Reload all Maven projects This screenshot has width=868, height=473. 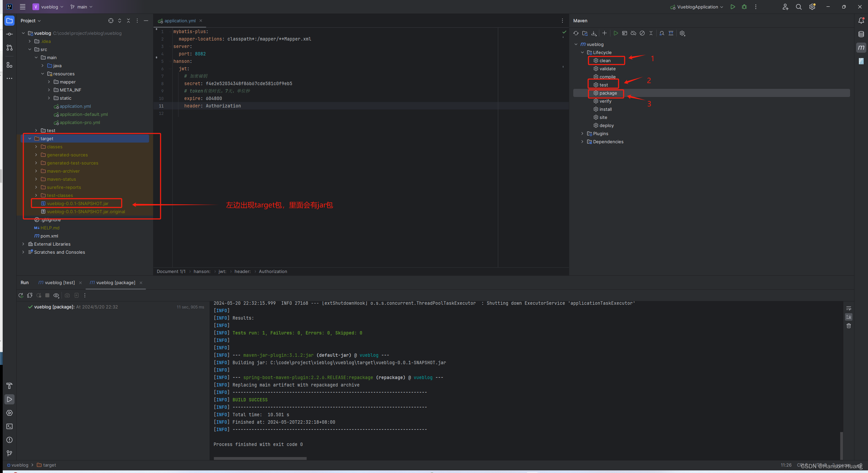(576, 33)
